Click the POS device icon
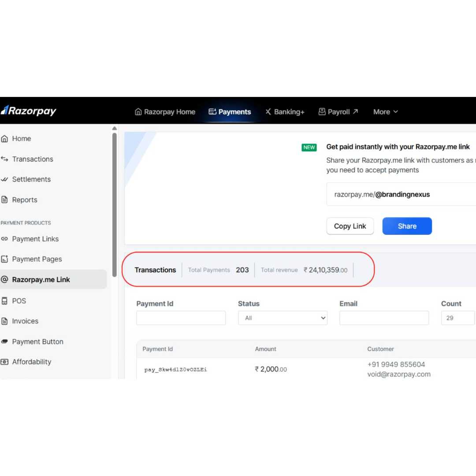The height and width of the screenshot is (476, 476). (x=4, y=301)
